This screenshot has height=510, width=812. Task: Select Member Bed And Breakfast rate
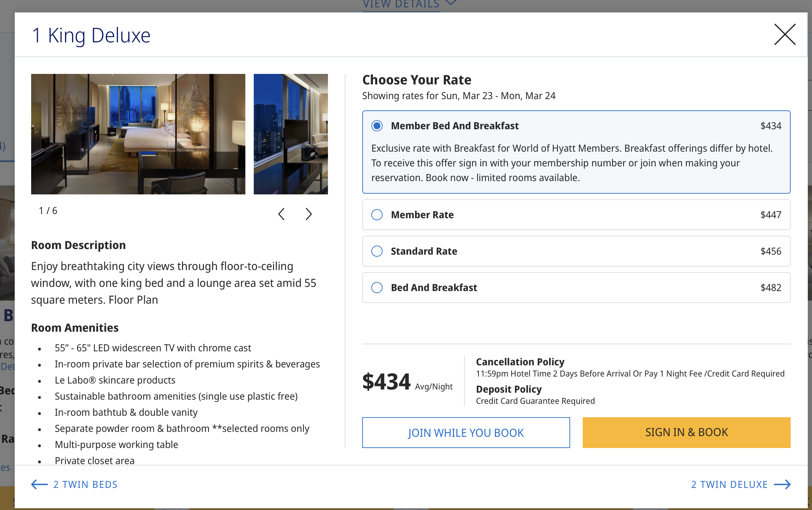coord(377,126)
